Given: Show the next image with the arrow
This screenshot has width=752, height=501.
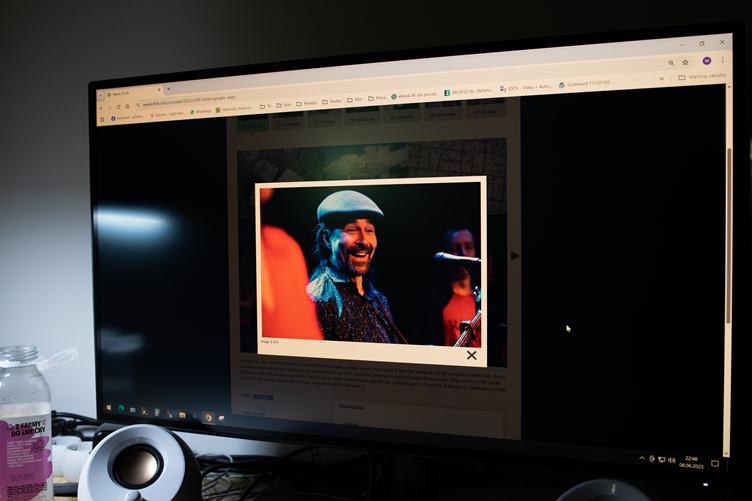Looking at the screenshot, I should point(515,256).
